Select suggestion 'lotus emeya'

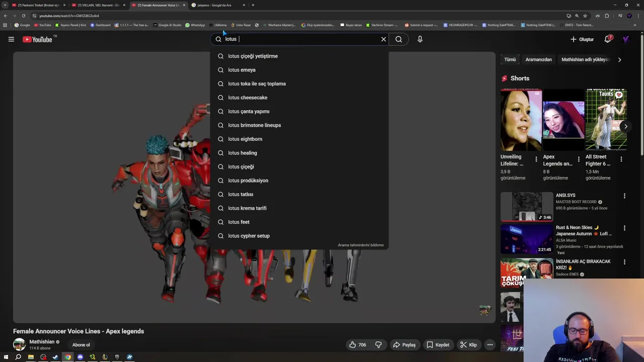(299, 70)
